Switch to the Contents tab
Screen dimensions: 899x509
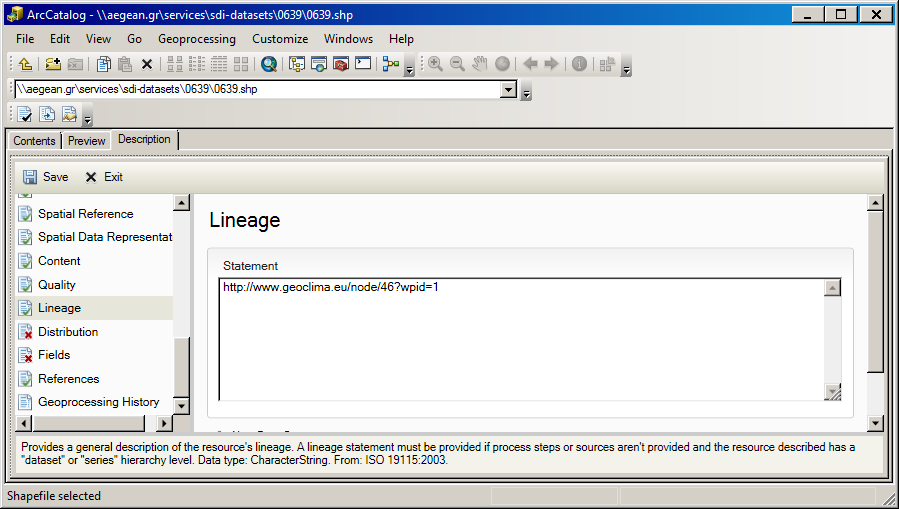(x=34, y=141)
